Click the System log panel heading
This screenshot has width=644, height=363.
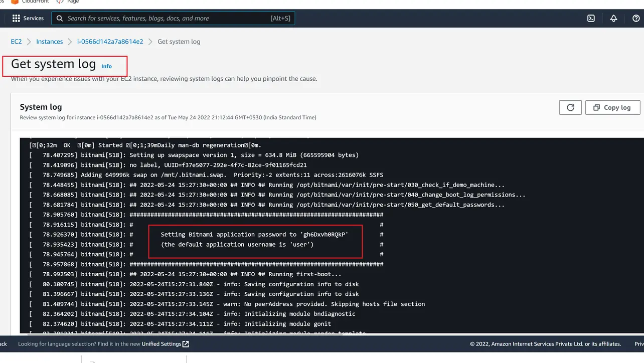(x=41, y=107)
